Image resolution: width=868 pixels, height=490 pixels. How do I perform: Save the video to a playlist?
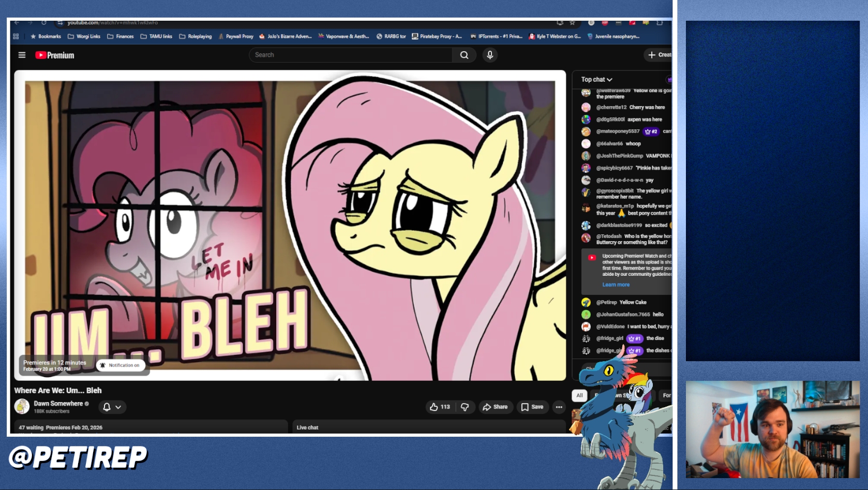click(532, 407)
